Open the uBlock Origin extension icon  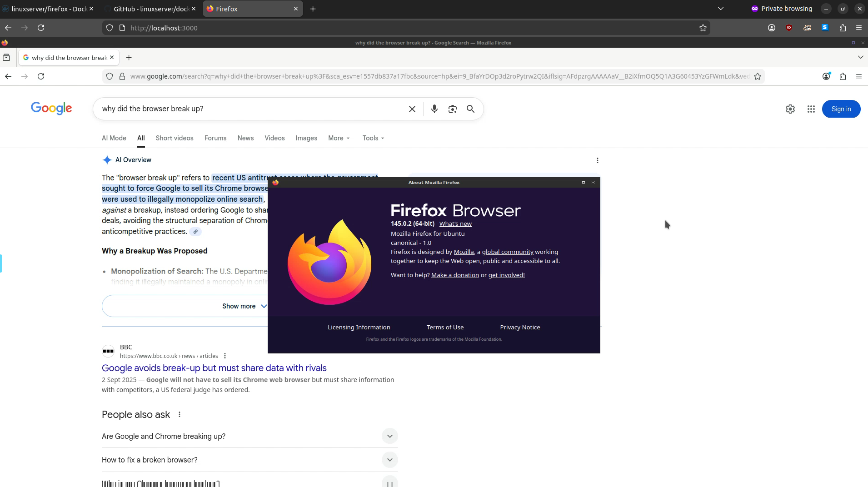click(789, 28)
